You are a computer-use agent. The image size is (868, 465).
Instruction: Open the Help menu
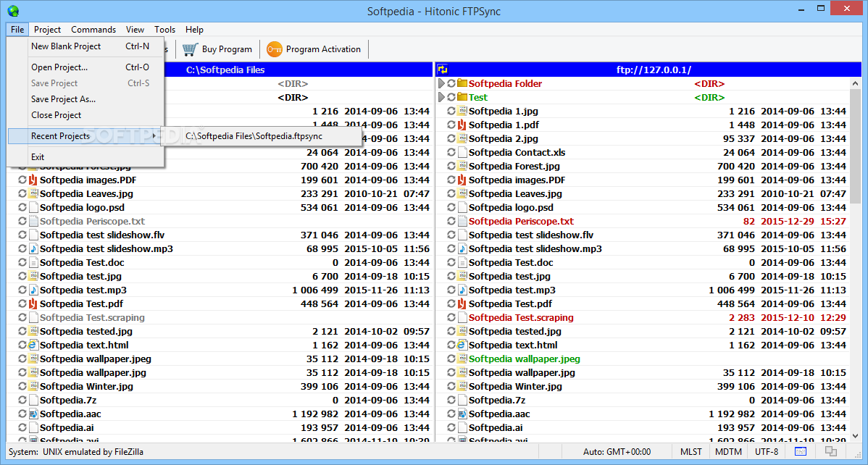click(194, 30)
